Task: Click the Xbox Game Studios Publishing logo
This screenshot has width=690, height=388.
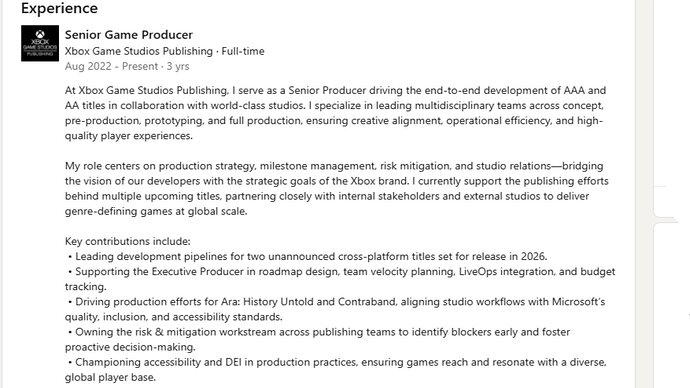Action: pos(40,43)
